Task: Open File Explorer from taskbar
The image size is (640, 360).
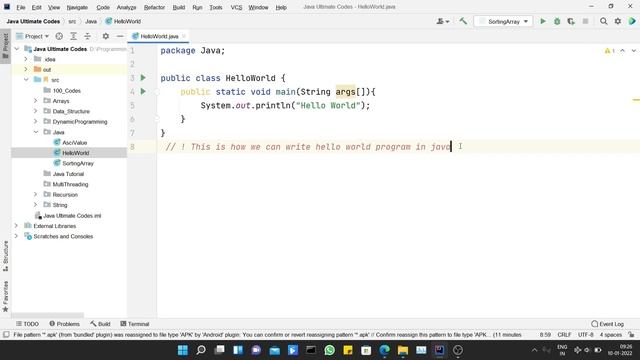Action: (403, 350)
